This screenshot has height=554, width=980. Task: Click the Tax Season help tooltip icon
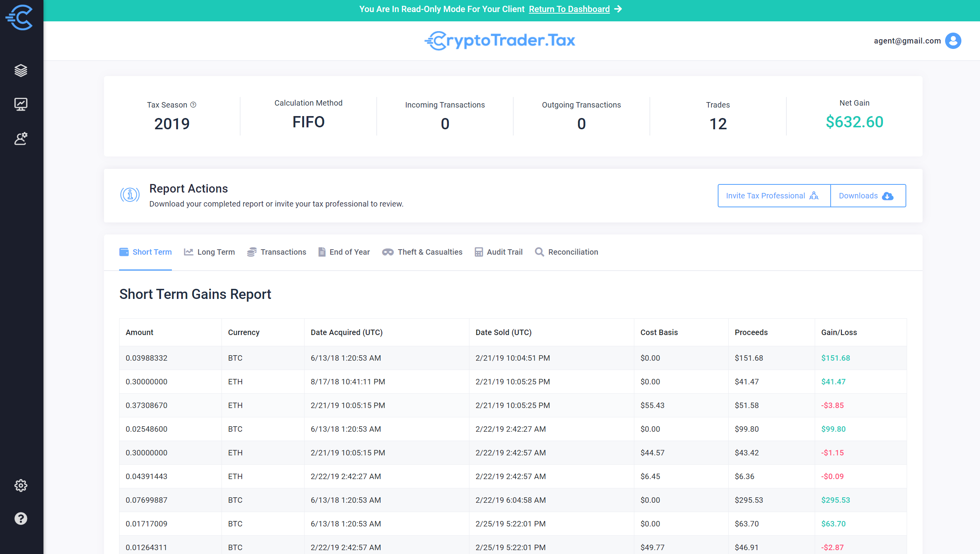point(193,105)
